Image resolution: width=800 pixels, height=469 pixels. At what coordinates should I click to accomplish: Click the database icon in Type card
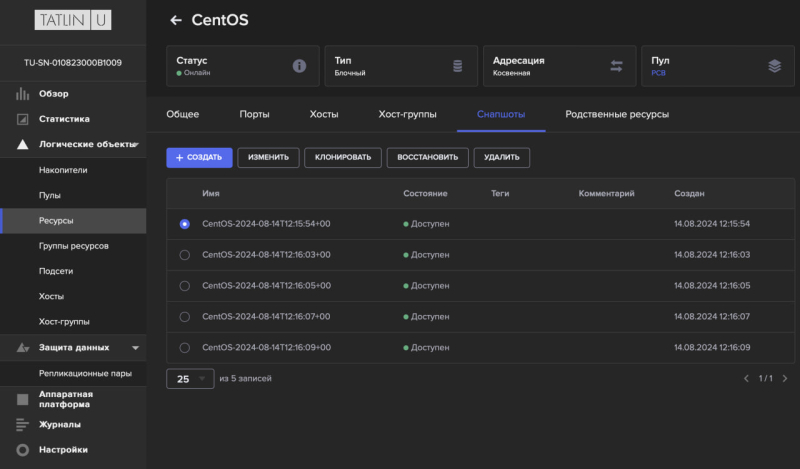click(x=457, y=66)
